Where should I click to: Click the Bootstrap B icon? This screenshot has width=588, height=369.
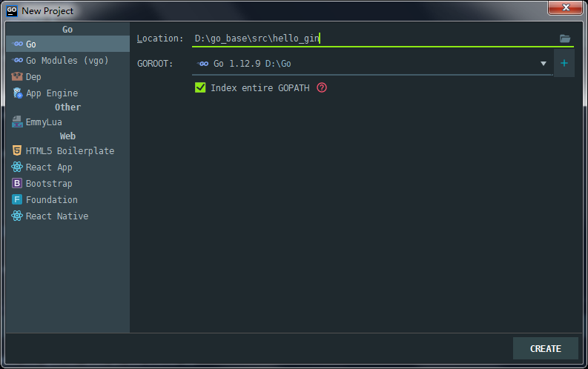coord(17,183)
